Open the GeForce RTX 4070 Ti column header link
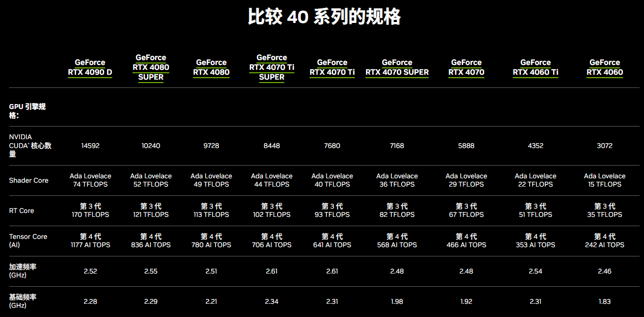644x317 pixels. tap(332, 67)
